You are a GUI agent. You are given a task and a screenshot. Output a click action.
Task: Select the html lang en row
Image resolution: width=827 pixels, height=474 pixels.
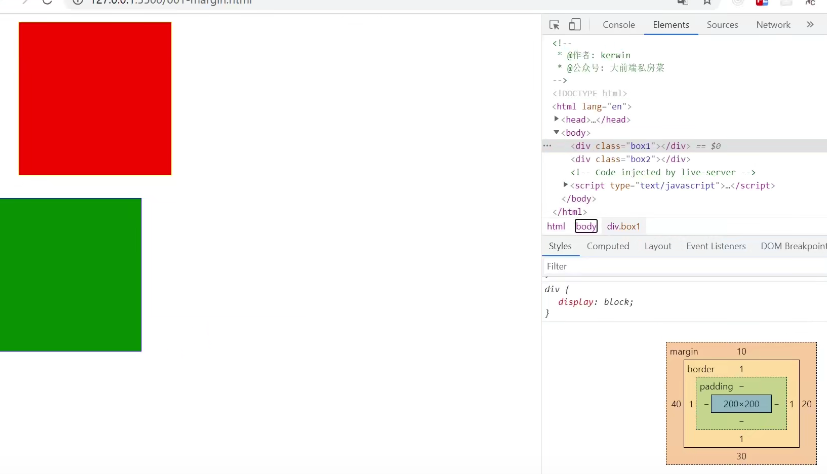(685, 106)
